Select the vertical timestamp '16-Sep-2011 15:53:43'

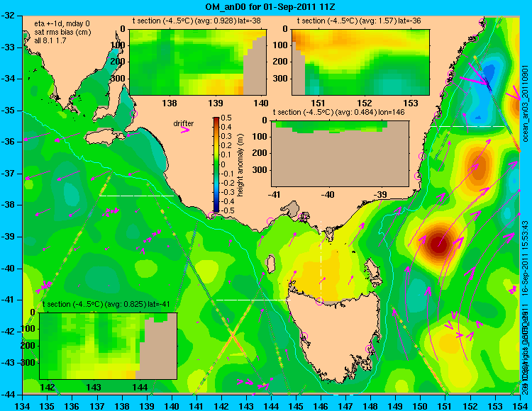click(x=524, y=257)
